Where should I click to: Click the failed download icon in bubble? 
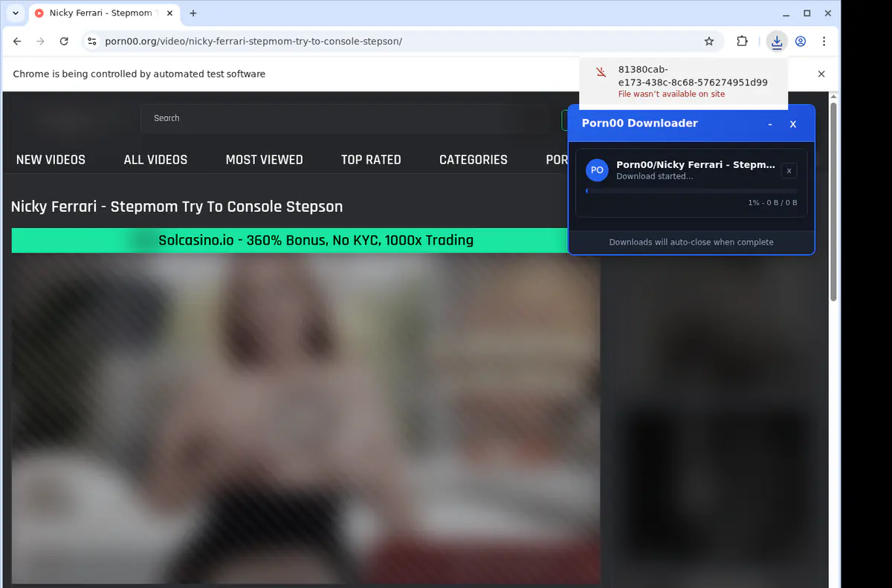click(601, 72)
